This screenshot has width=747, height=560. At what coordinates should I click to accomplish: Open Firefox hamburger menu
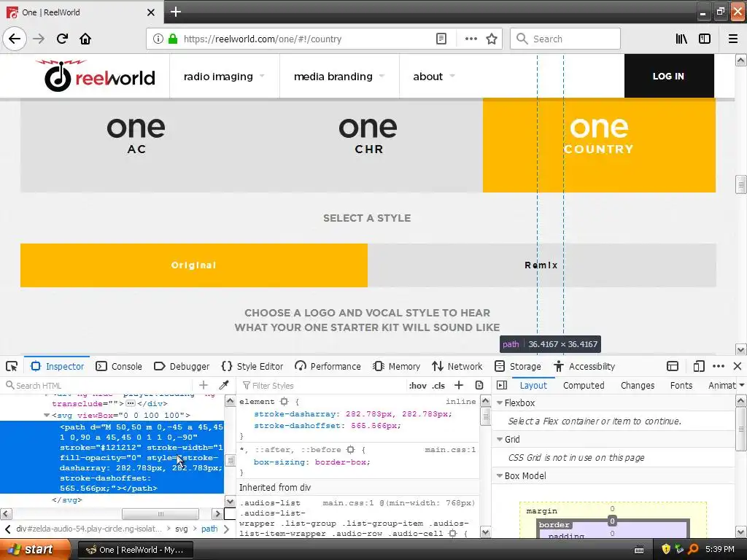[x=733, y=39]
